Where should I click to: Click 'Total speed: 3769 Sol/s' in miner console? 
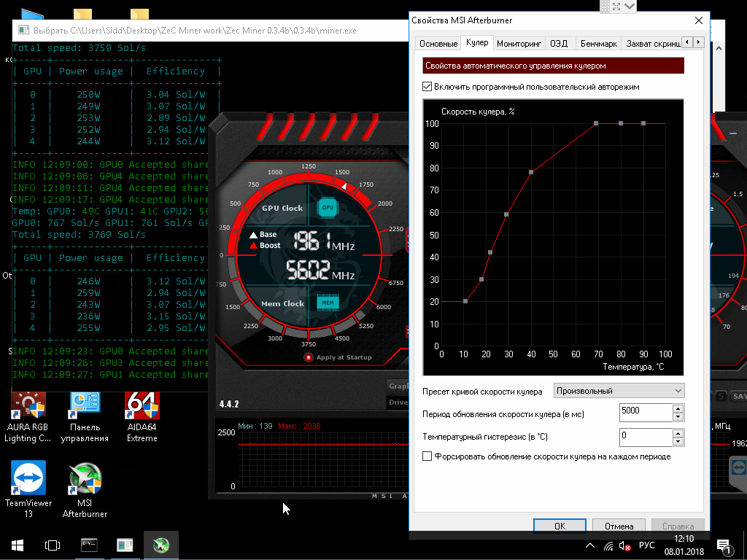coord(79,235)
